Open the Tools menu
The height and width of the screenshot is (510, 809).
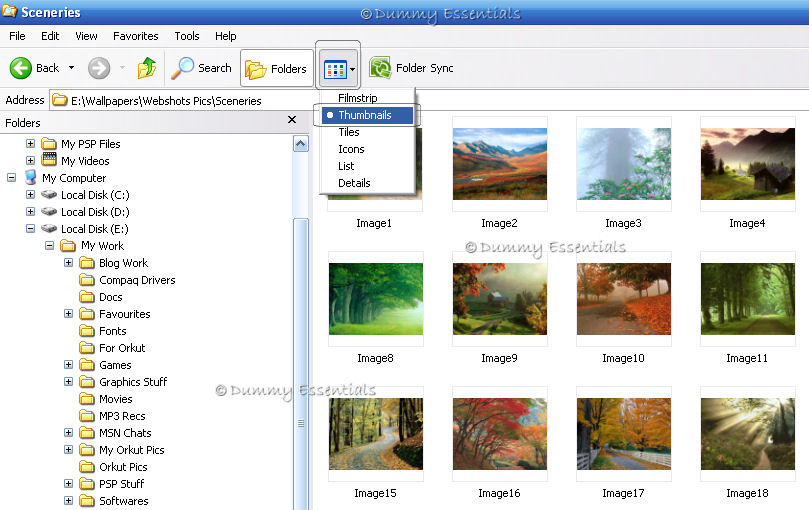point(187,36)
